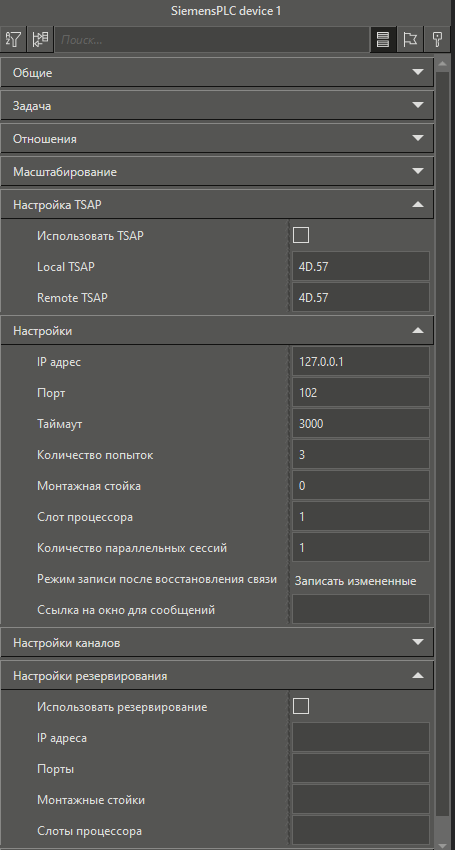Click the key/pin icon in toolbar
The height and width of the screenshot is (850, 455).
click(x=436, y=40)
